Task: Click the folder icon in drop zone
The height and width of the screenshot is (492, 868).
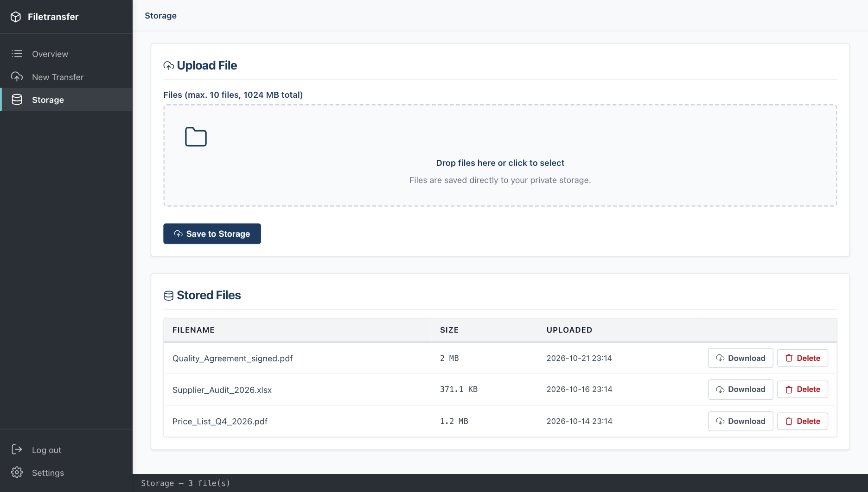Action: point(196,137)
